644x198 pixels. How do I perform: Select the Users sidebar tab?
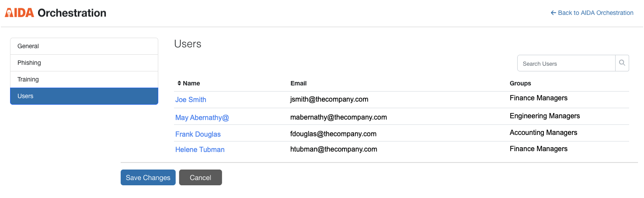[x=84, y=96]
